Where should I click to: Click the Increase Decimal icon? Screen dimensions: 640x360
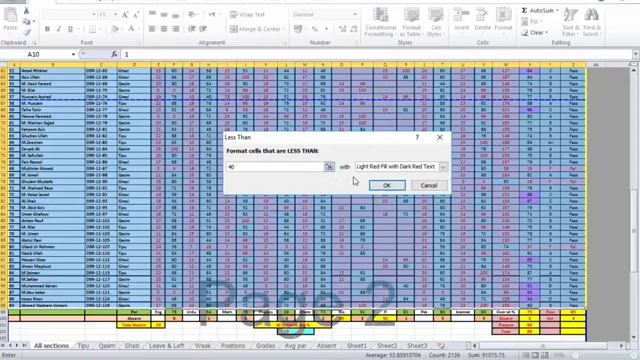[342, 29]
